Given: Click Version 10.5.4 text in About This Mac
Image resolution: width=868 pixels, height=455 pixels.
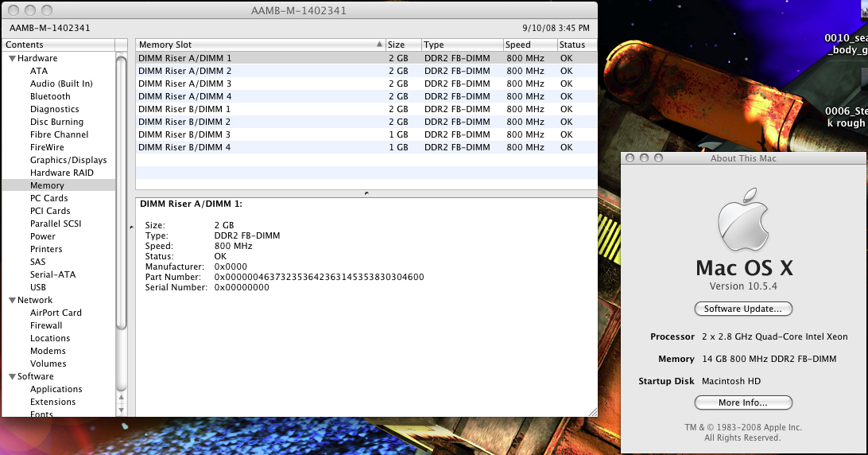Looking at the screenshot, I should (x=743, y=286).
